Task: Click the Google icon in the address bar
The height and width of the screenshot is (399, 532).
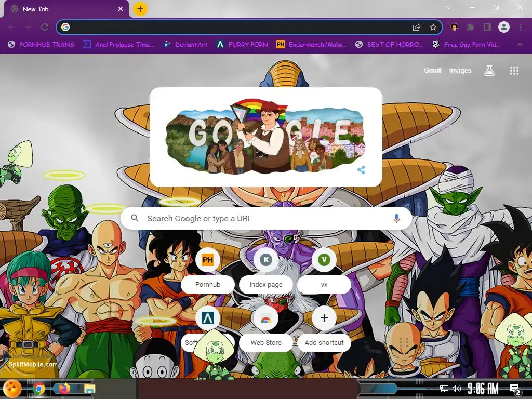Action: click(x=65, y=27)
